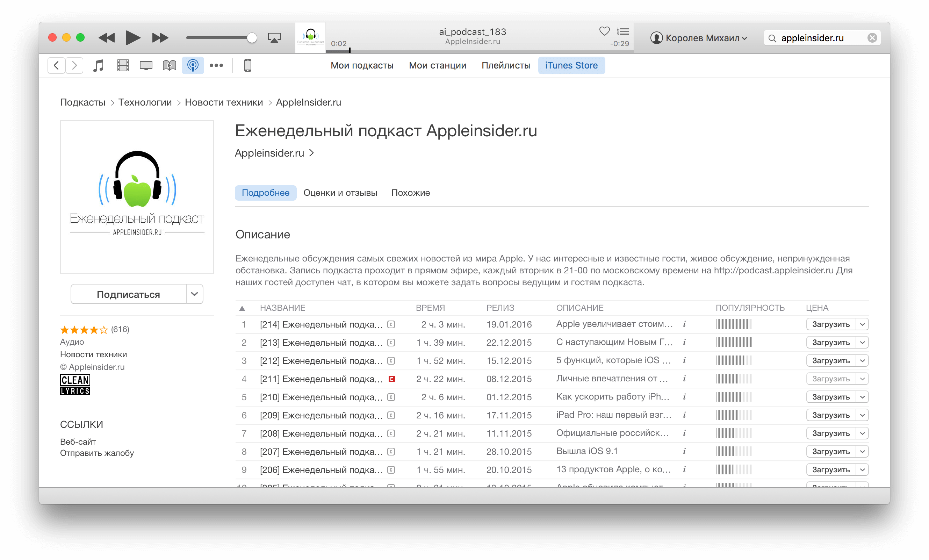Switch to the Books library icon
Viewport: 929px width, 560px height.
pos(169,65)
